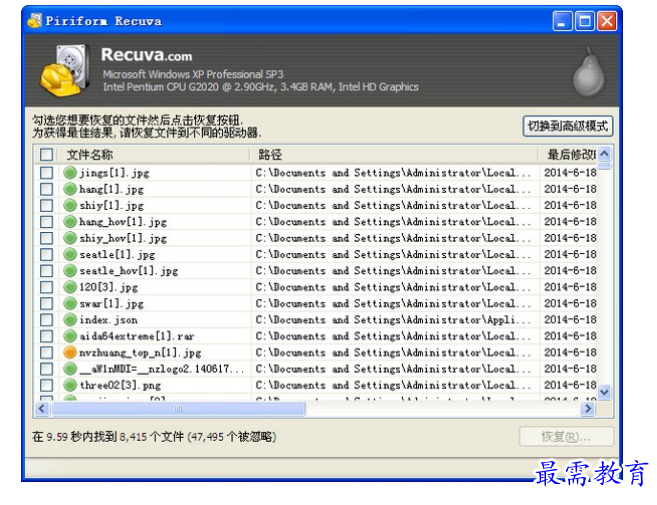This screenshot has width=657, height=505.
Task: Minimize the Piriform Recuva window
Action: pyautogui.click(x=562, y=21)
